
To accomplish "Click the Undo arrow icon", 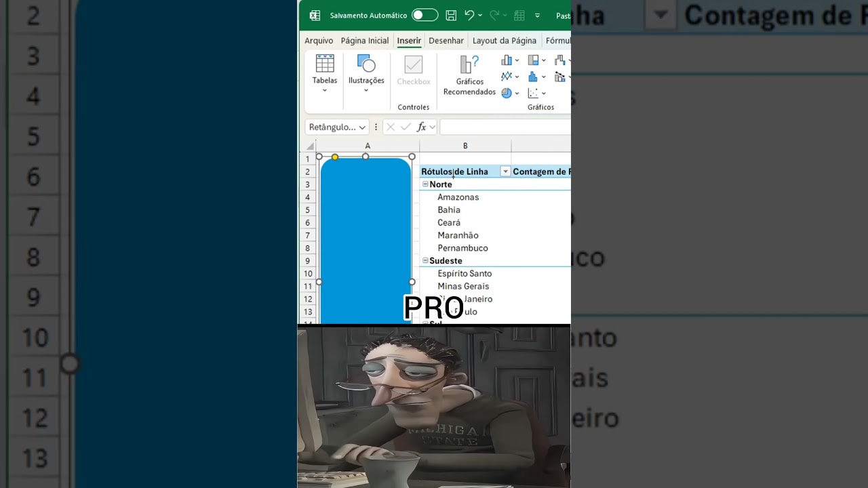I will (x=469, y=15).
